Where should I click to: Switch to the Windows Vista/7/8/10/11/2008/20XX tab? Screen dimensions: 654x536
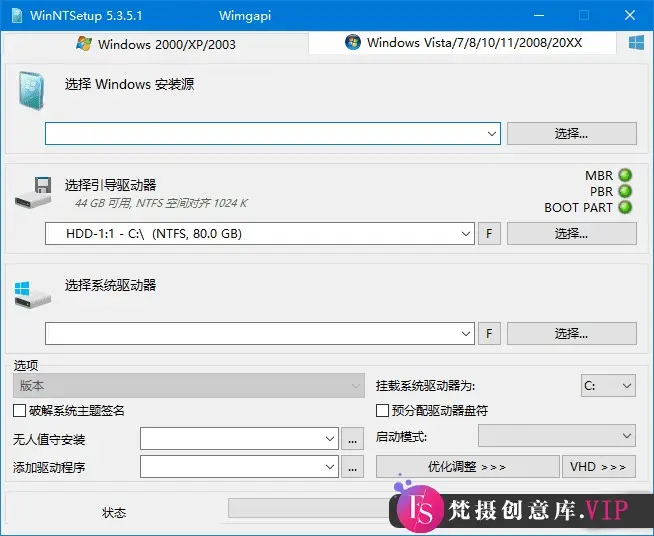(x=463, y=43)
